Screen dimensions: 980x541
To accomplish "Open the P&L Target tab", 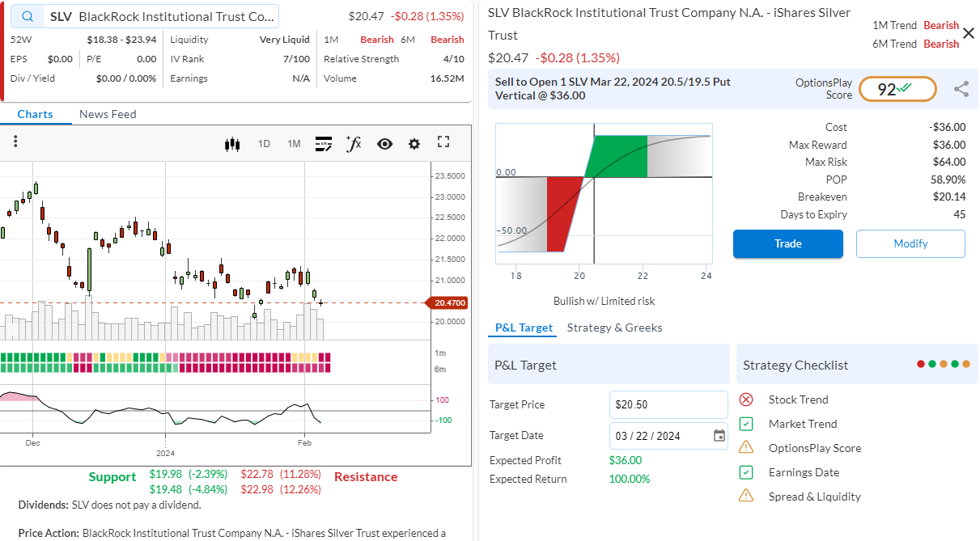I will point(524,328).
